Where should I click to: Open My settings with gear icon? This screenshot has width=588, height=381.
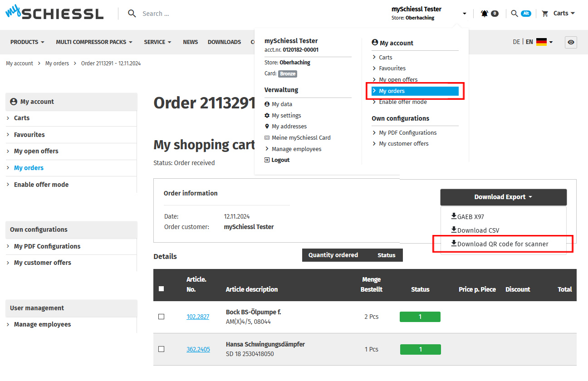point(286,116)
